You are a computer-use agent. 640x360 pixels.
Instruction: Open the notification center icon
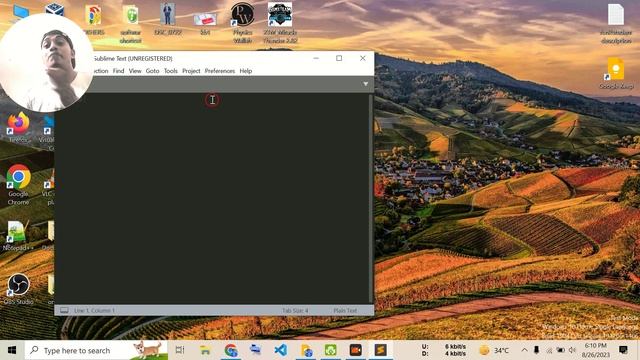[623, 350]
